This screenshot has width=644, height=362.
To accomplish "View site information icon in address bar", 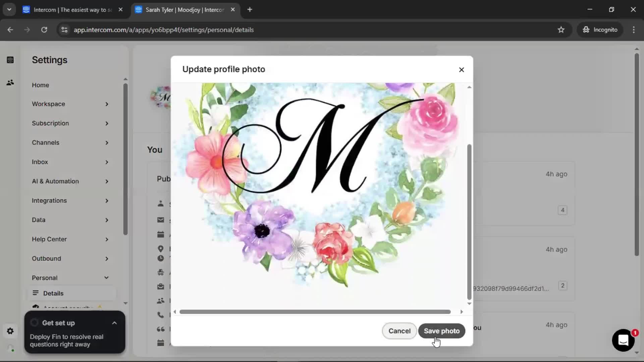I will click(64, 30).
